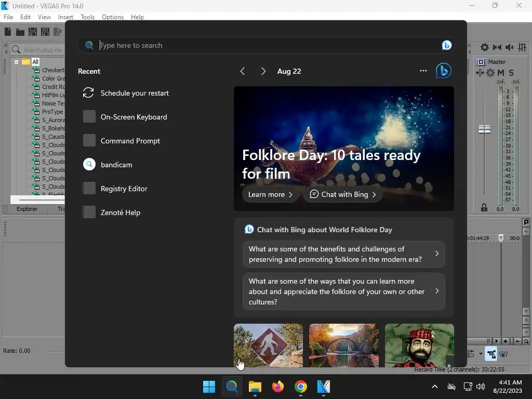Viewport: 532px width, 399px height.
Task: Open the View menu
Action: pos(45,17)
